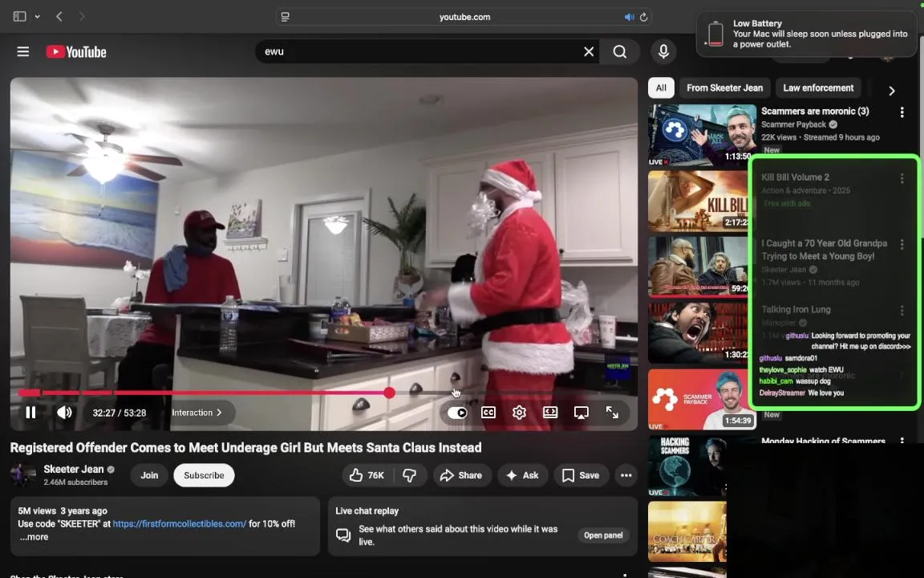The width and height of the screenshot is (924, 578).
Task: Open Coach Carter movie thumbnail
Action: tap(687, 532)
